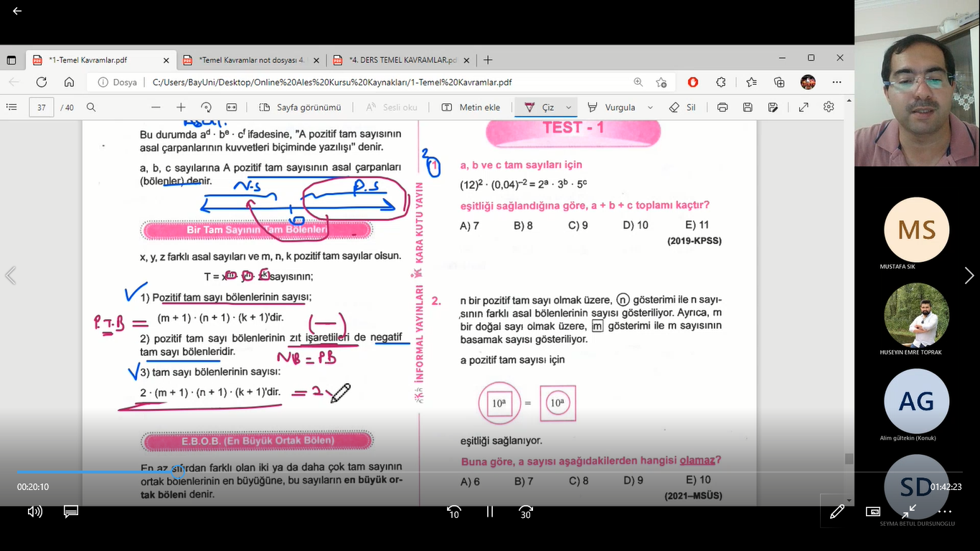
Task: Zoom out of the PDF
Action: [x=156, y=107]
